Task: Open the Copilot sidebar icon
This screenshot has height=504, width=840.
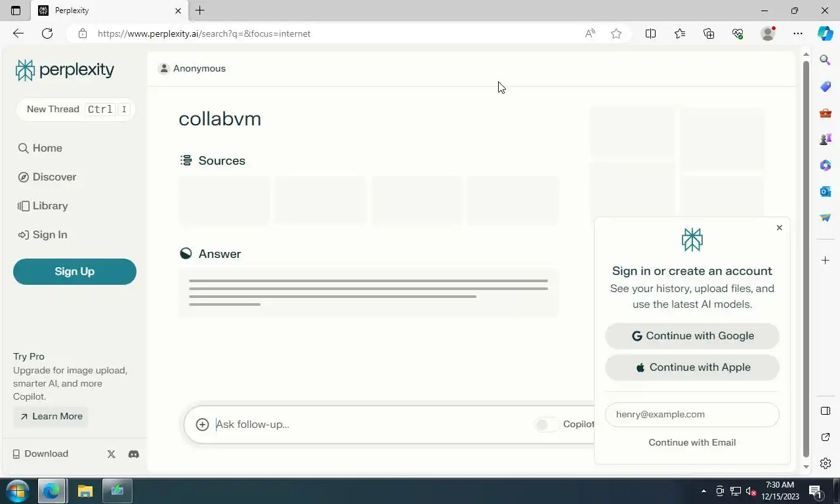Action: 826,33
